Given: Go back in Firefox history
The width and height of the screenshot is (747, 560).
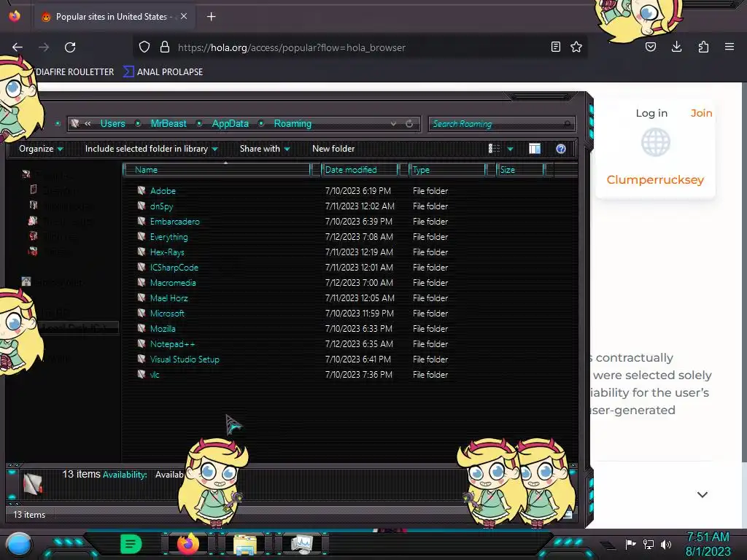Looking at the screenshot, I should coord(18,47).
